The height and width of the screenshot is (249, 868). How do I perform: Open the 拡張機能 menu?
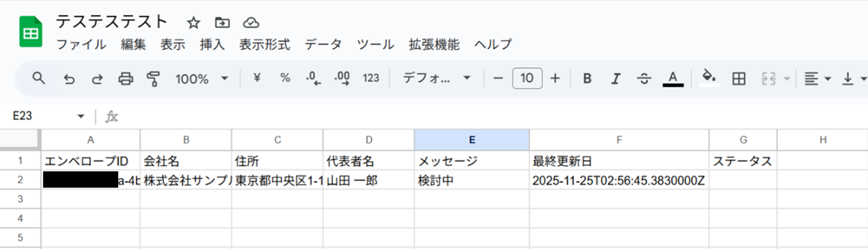[434, 44]
